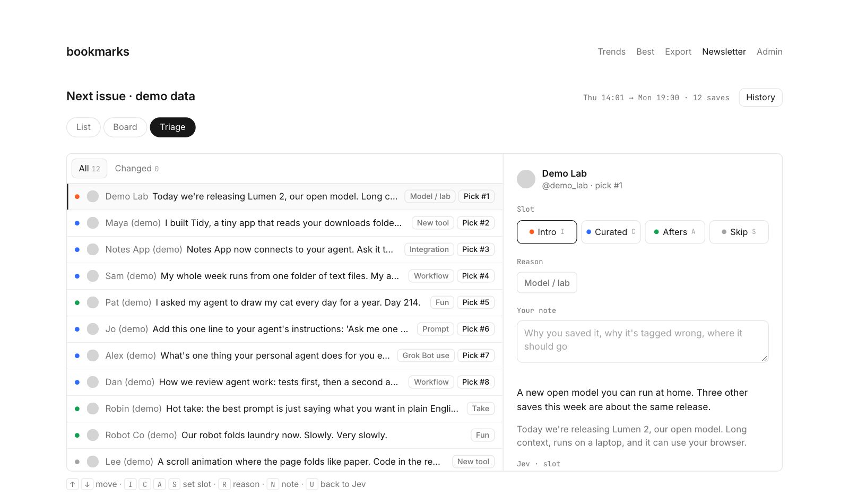Show the Changed filter tab
This screenshot has width=849, height=504.
click(x=136, y=169)
